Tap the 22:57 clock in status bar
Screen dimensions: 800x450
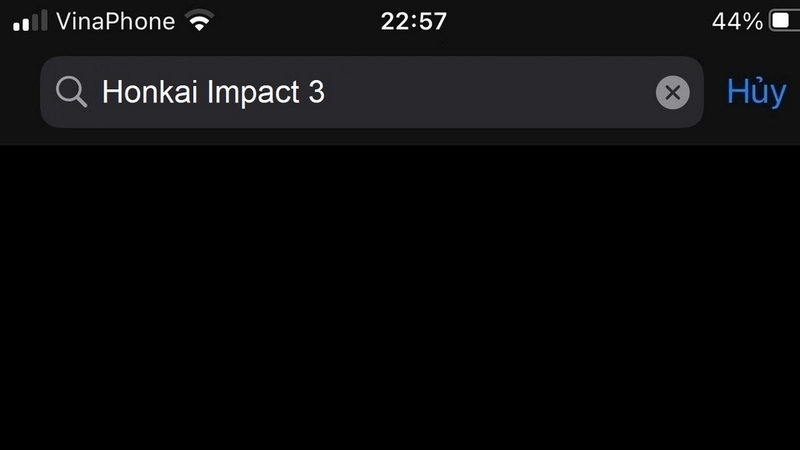413,21
